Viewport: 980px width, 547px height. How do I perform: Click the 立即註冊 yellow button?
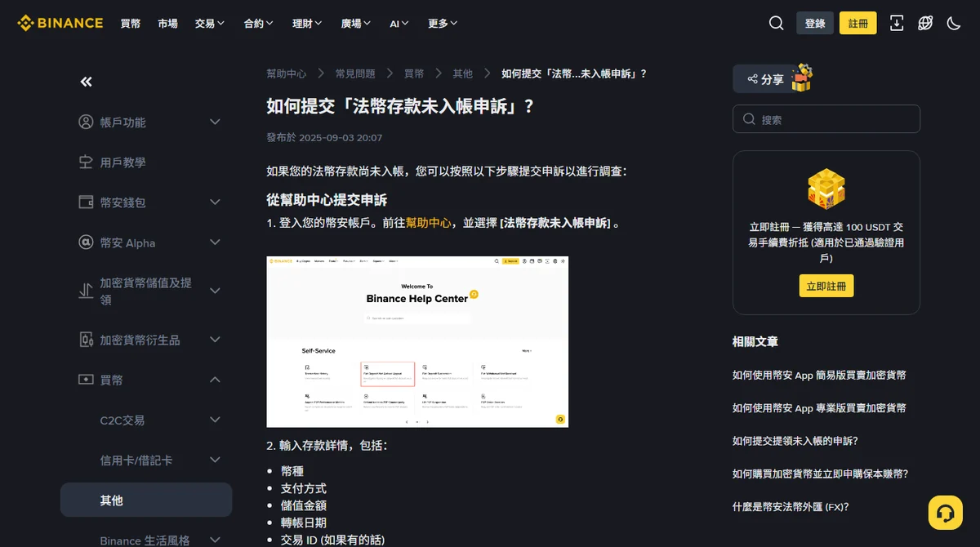[826, 286]
